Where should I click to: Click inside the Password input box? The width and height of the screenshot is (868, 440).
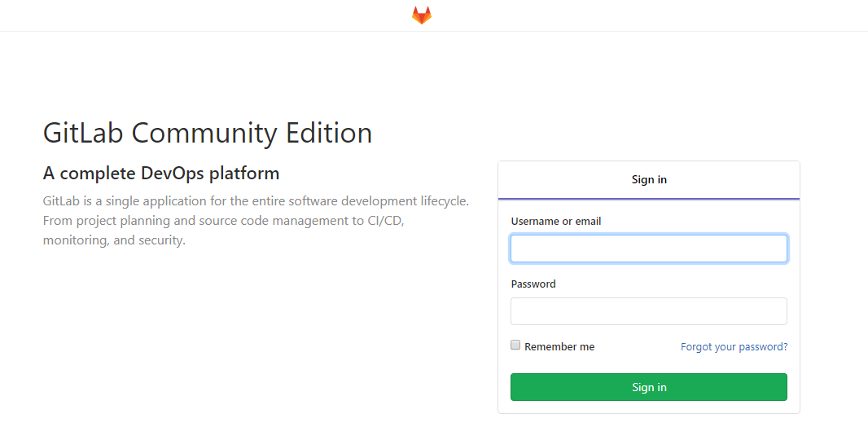pos(649,311)
